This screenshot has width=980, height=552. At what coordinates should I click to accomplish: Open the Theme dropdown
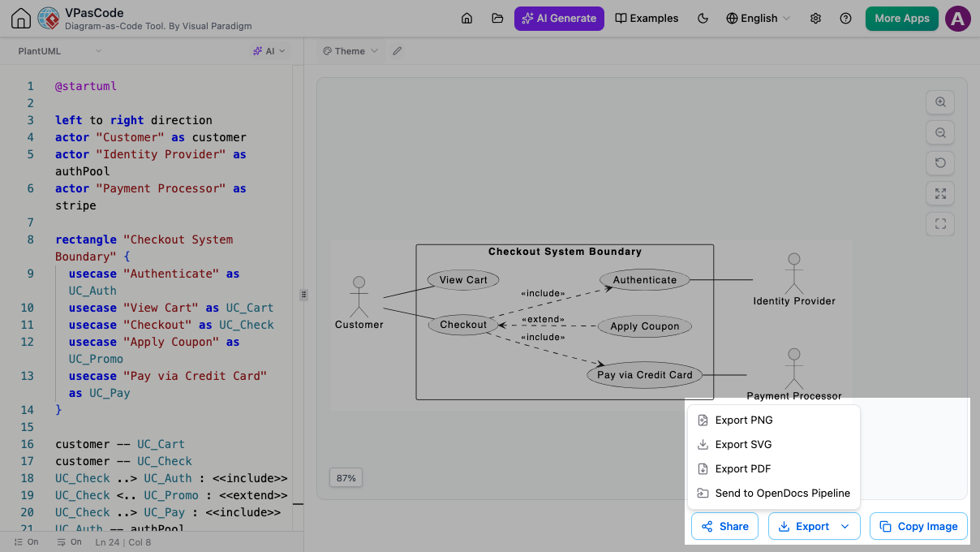[350, 51]
